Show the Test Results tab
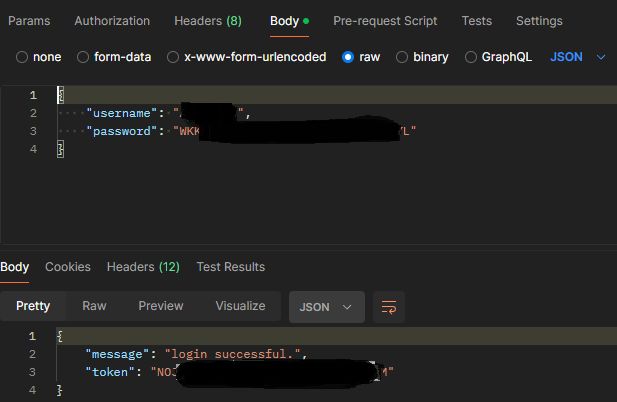 [231, 267]
